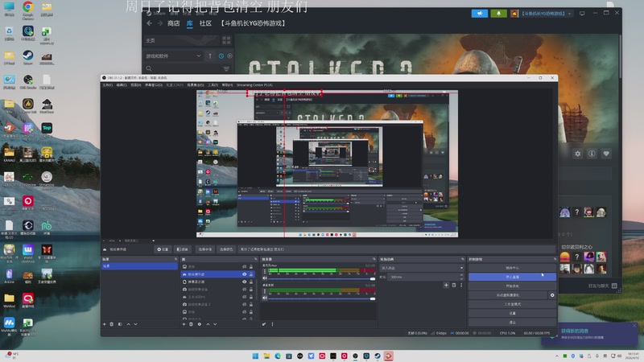Move the selected source down in Sources list
The image size is (644, 362).
tap(215, 324)
